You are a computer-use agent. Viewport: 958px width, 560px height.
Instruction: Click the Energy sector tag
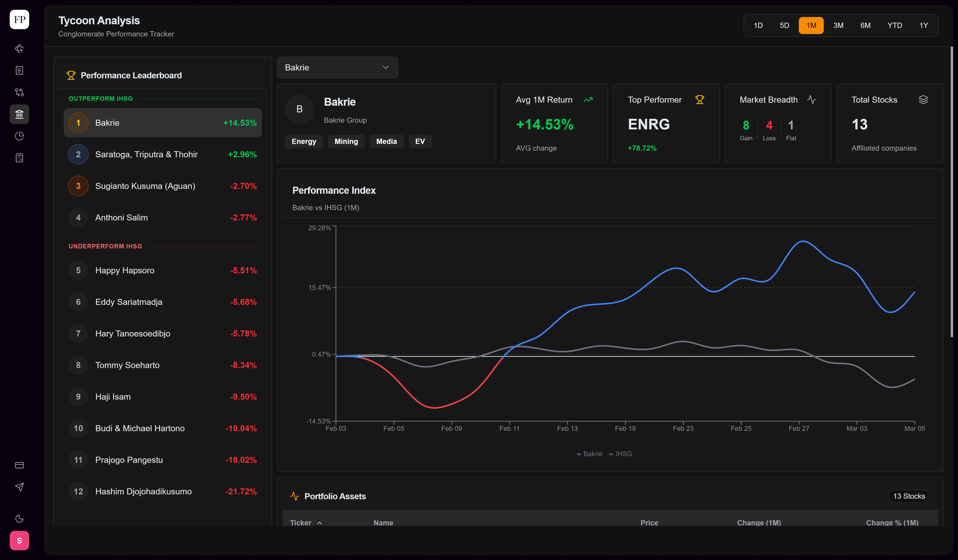pos(304,142)
